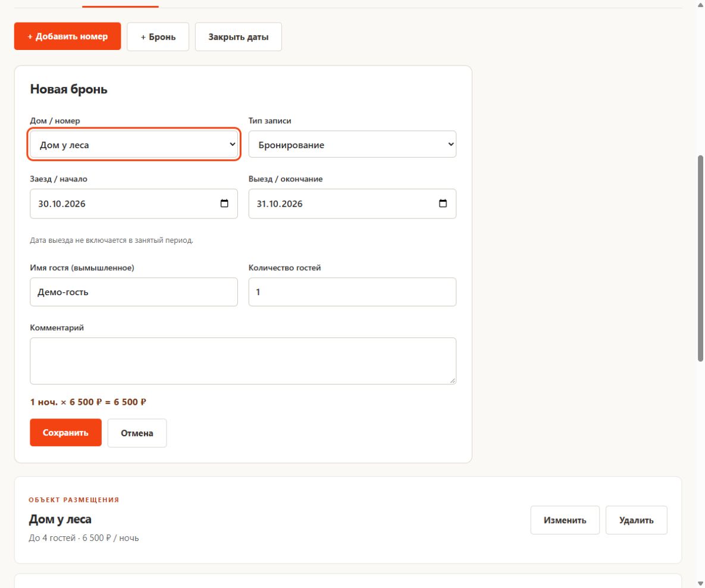This screenshot has height=588, width=705.
Task: Click the 'Дом у леса' listing card title
Action: click(x=60, y=519)
